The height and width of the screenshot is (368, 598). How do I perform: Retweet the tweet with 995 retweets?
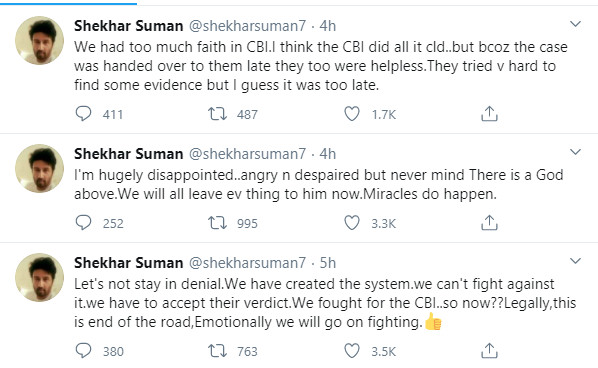pyautogui.click(x=217, y=223)
